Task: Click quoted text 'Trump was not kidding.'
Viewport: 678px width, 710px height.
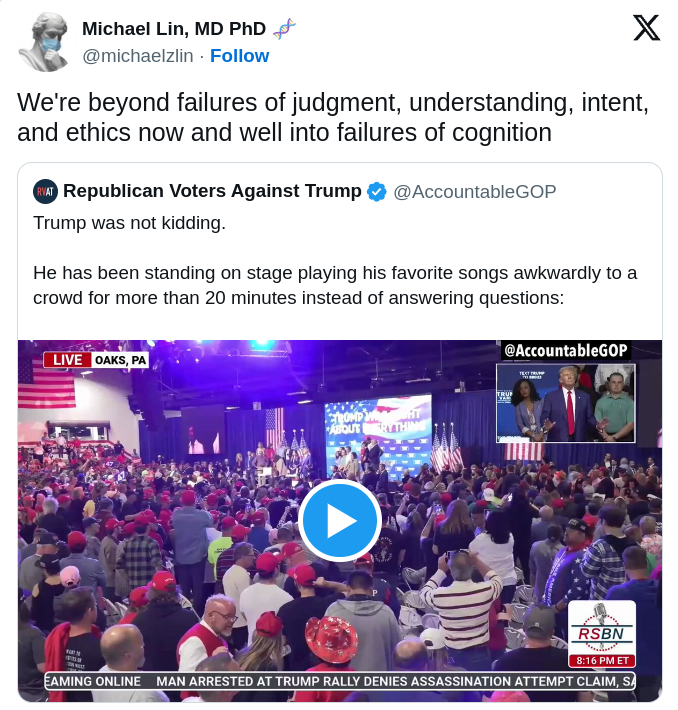Action: tap(130, 223)
